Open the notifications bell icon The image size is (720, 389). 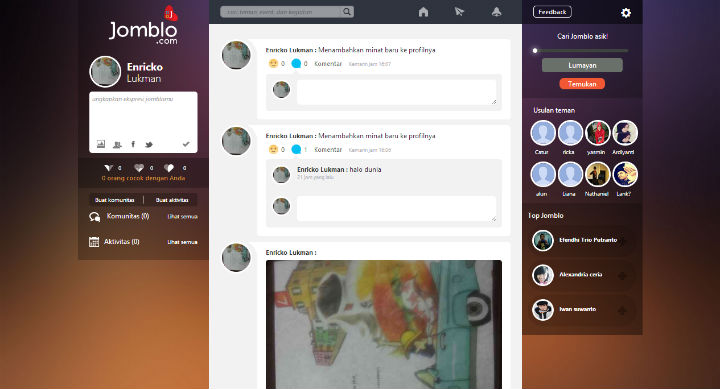coord(496,12)
